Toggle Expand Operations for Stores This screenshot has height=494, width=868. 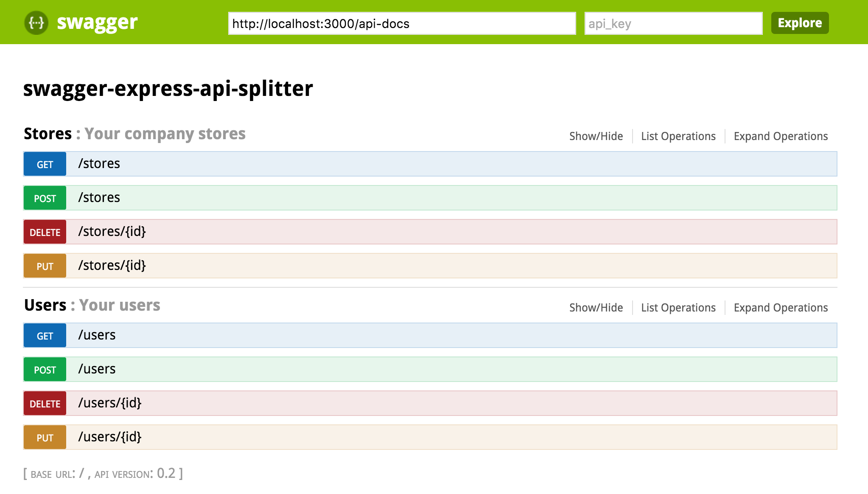(x=781, y=136)
